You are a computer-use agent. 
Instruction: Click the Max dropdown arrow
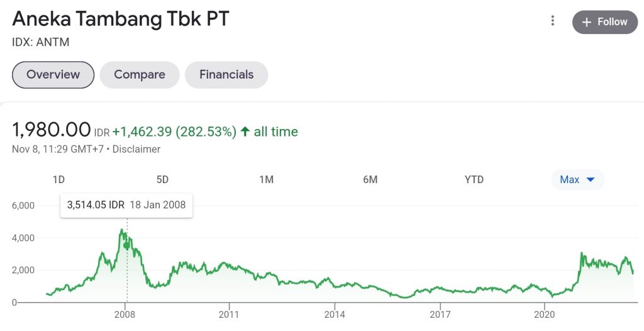591,180
